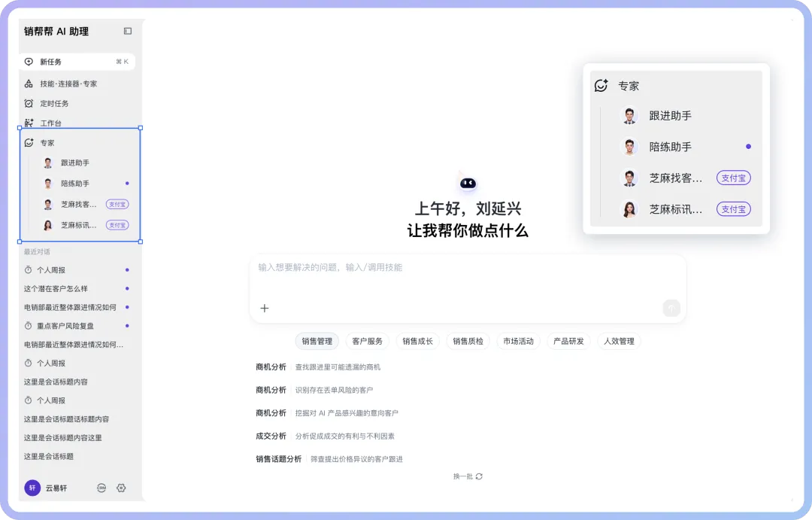Click the send arrow button in input box
The height and width of the screenshot is (520, 812).
[x=671, y=308]
